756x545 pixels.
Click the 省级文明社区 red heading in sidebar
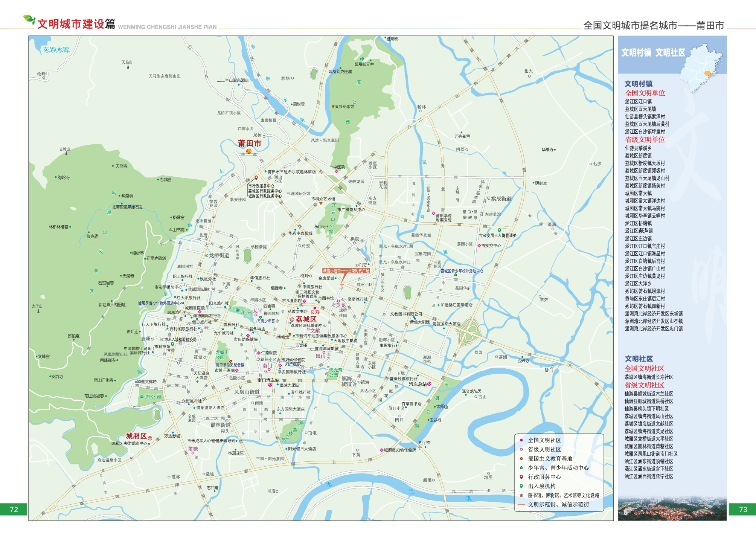tap(645, 385)
